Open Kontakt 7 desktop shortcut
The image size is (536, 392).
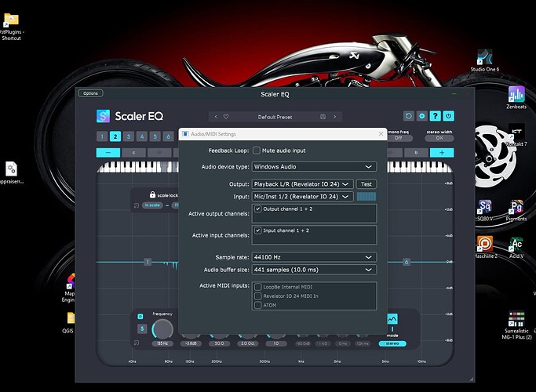(516, 135)
